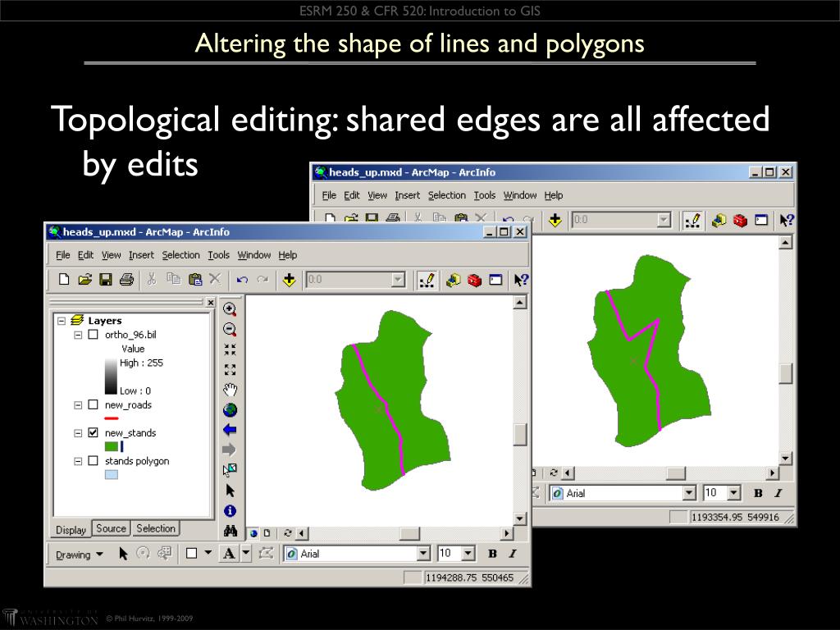Collapse the new_roads layer legend
Viewport: 840px width, 630px height.
tap(78, 405)
